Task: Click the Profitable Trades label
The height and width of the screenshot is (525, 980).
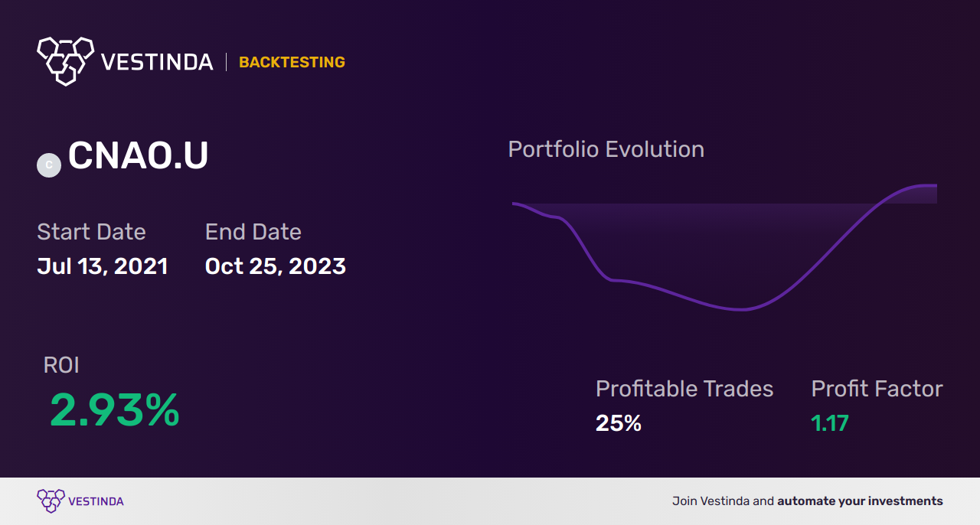Action: tap(684, 389)
